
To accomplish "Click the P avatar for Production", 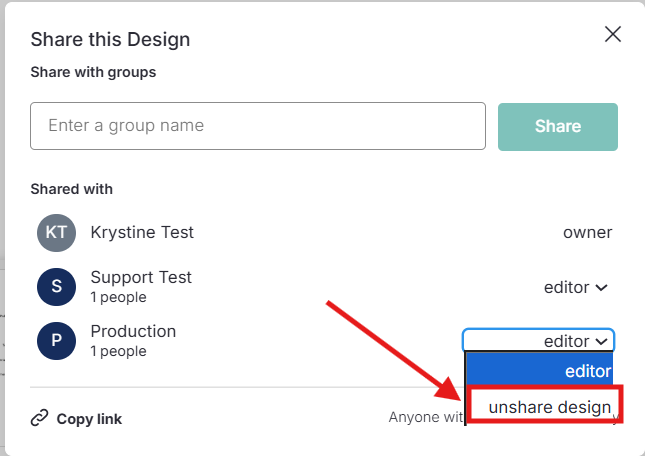I will [56, 341].
